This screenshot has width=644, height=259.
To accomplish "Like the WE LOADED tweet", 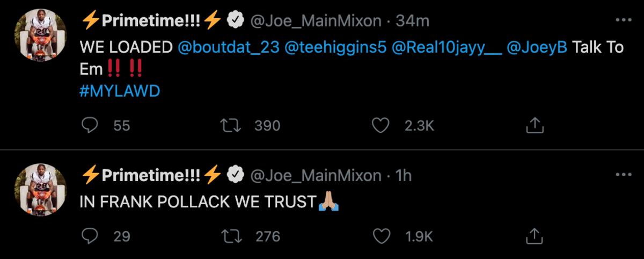I will [x=380, y=126].
